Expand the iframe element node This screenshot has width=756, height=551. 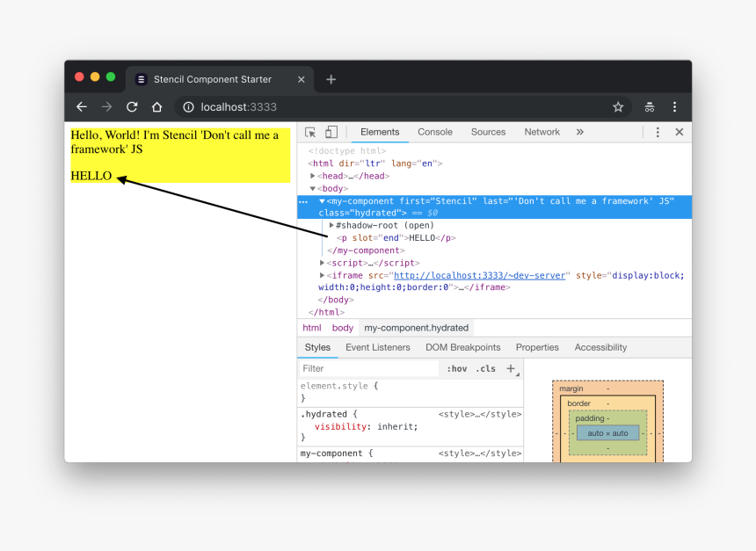322,275
